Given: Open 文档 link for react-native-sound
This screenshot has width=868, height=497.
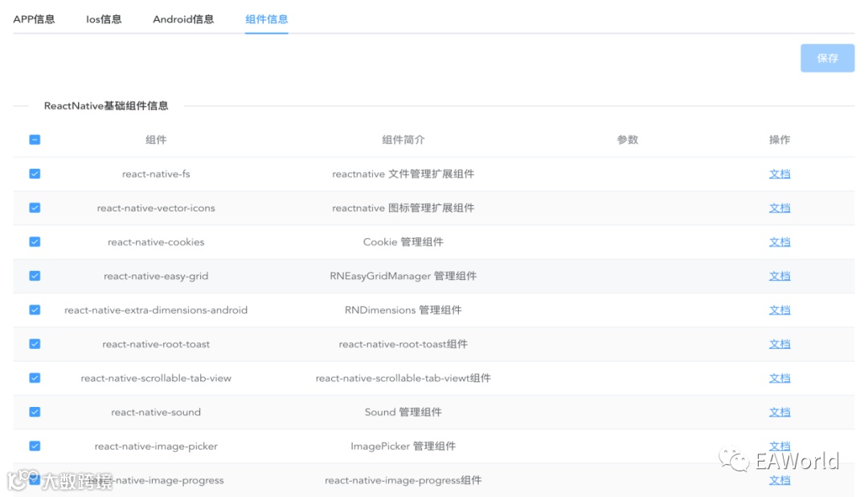Looking at the screenshot, I should point(780,413).
